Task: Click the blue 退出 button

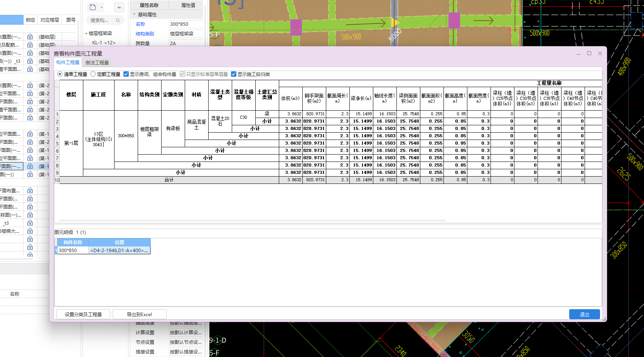Action: [x=584, y=314]
